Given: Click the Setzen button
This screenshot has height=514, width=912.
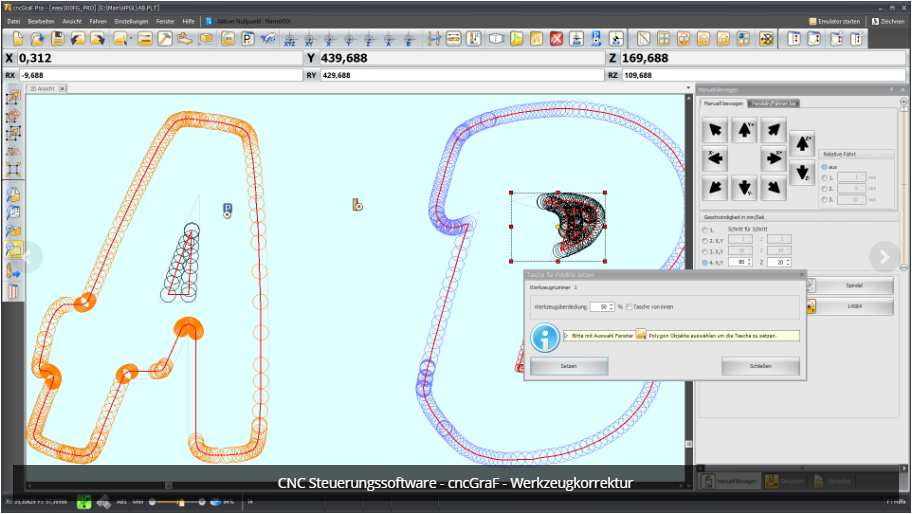Looking at the screenshot, I should point(569,366).
